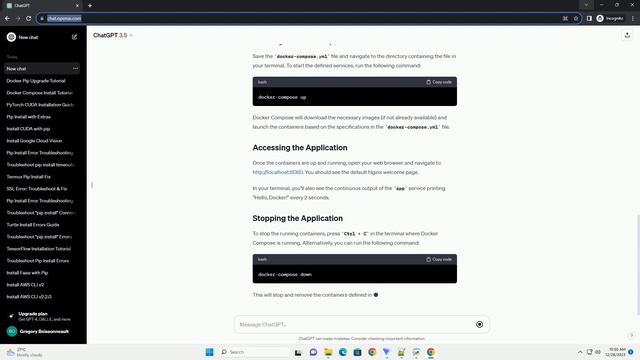Click the help question mark button
The image size is (640, 360).
631,335
